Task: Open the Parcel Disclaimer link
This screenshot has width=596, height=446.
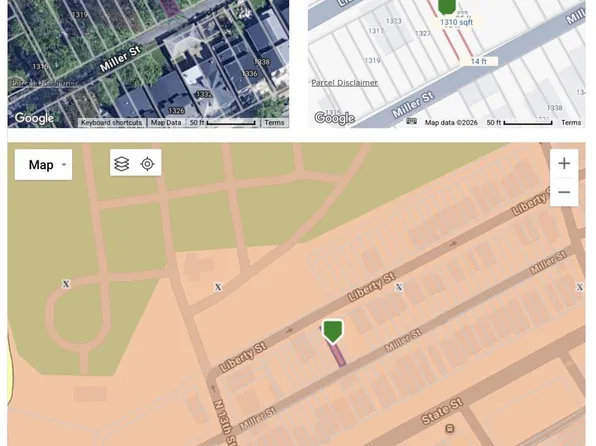Action: 344,83
